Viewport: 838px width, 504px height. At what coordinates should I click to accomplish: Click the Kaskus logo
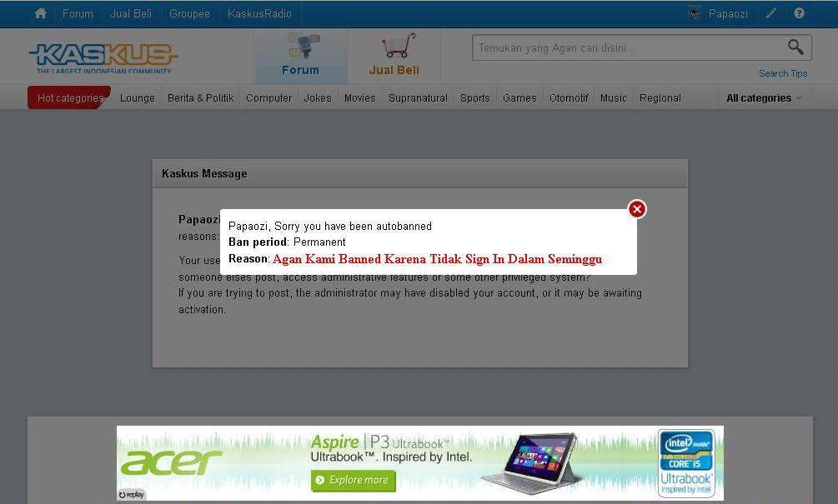coord(103,57)
